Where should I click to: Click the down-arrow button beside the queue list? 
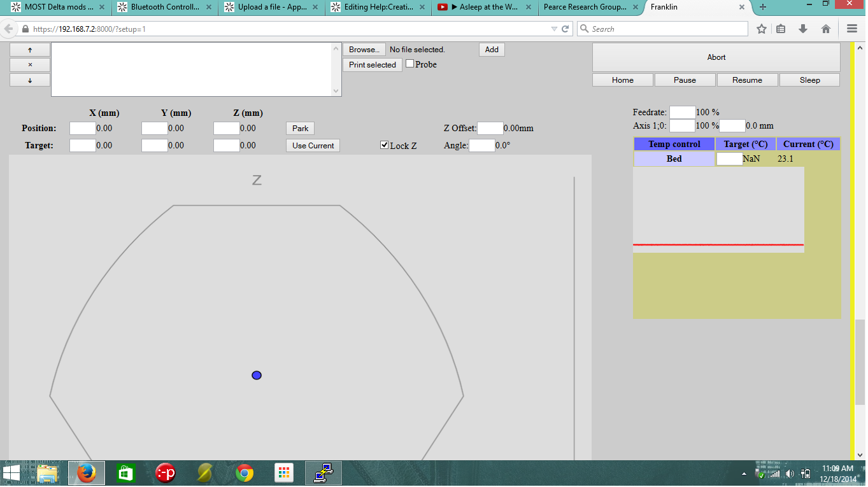[30, 80]
